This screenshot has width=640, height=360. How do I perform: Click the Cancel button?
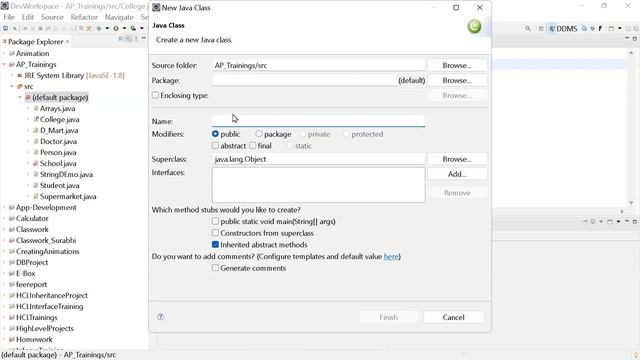[453, 317]
